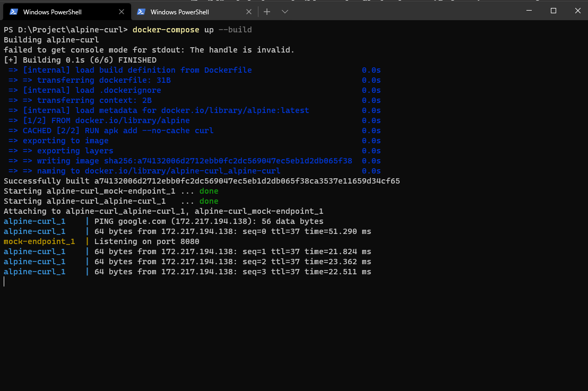Image resolution: width=588 pixels, height=391 pixels.
Task: Click the 'Successfully built' hash line
Action: (202, 181)
